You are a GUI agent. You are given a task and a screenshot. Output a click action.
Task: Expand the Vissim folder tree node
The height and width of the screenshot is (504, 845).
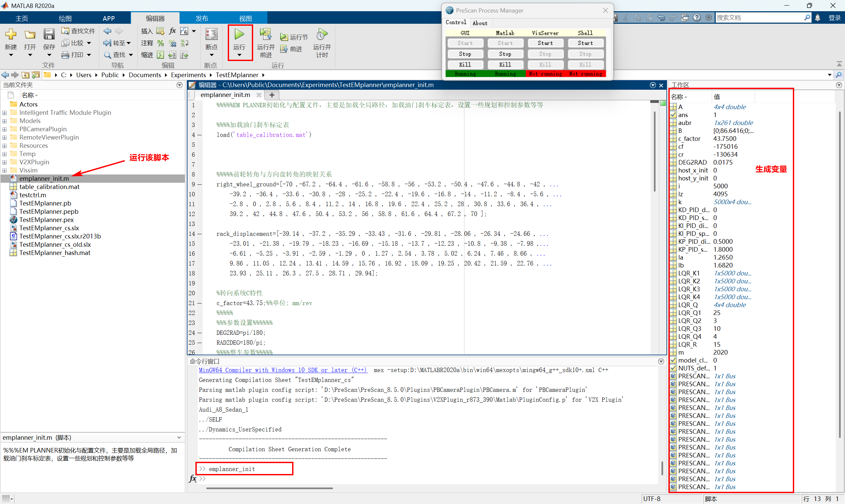pos(4,171)
